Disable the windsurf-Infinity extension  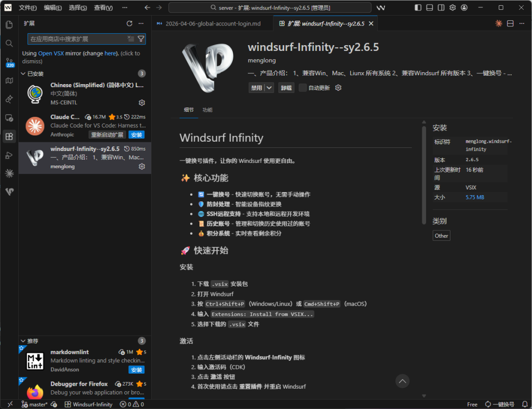(257, 88)
